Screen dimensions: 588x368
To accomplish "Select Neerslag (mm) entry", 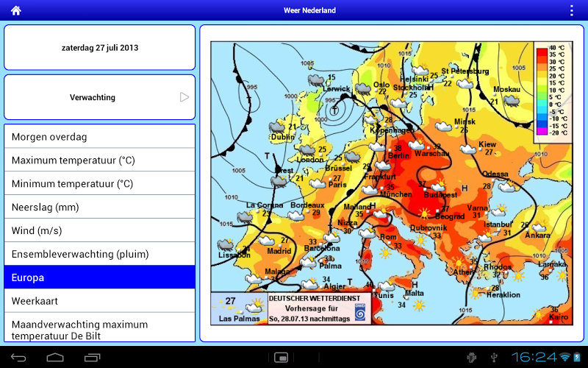I will click(x=100, y=207).
